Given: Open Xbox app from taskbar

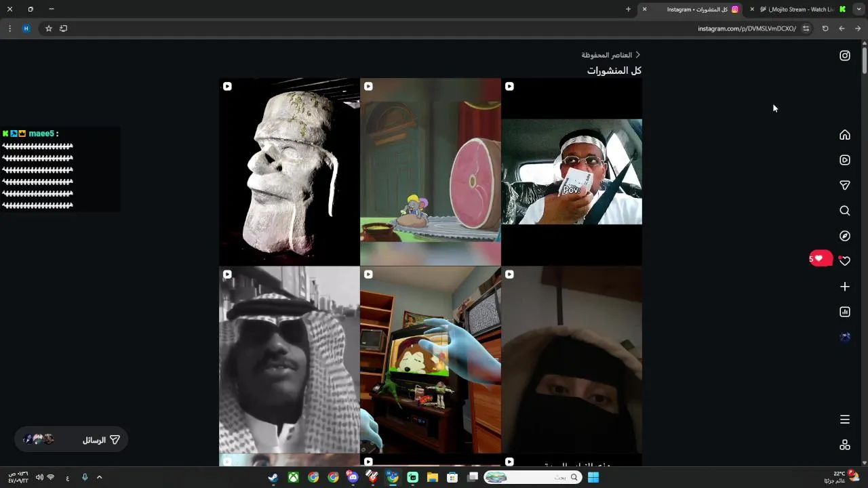Looking at the screenshot, I should pyautogui.click(x=293, y=477).
